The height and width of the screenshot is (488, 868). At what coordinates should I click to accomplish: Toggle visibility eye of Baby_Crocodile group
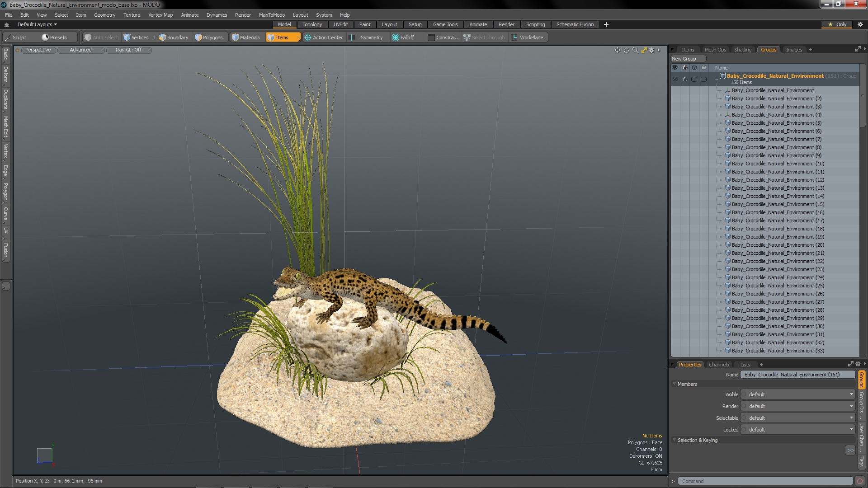tap(675, 79)
